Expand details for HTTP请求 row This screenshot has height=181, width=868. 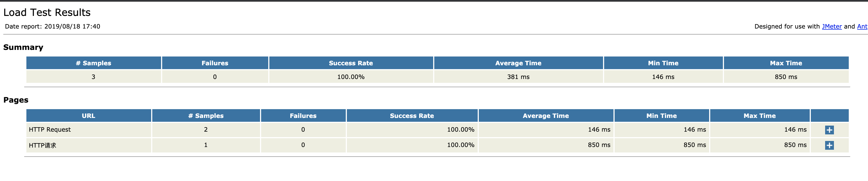point(829,145)
